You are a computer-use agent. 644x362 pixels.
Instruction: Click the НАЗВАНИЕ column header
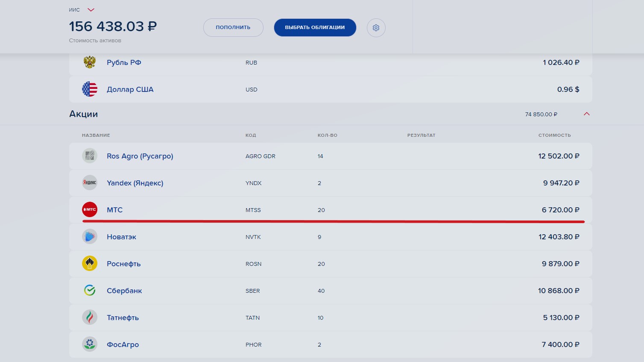[96, 135]
